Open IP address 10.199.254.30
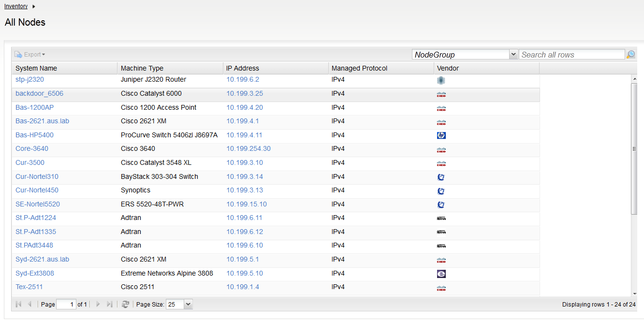Screen dimensions: 644x322 (249, 148)
